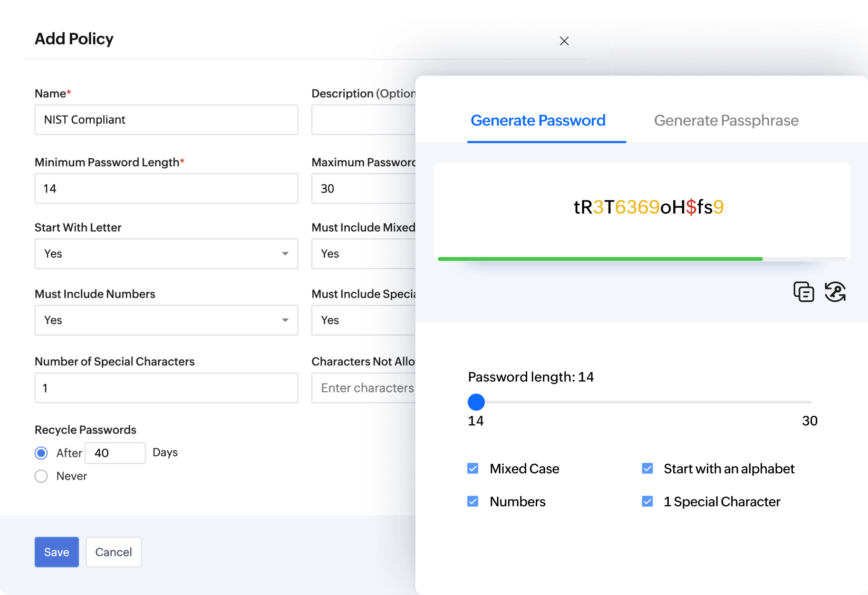The height and width of the screenshot is (595, 868).
Task: Disable the Start with an alphabet option
Action: coord(647,468)
